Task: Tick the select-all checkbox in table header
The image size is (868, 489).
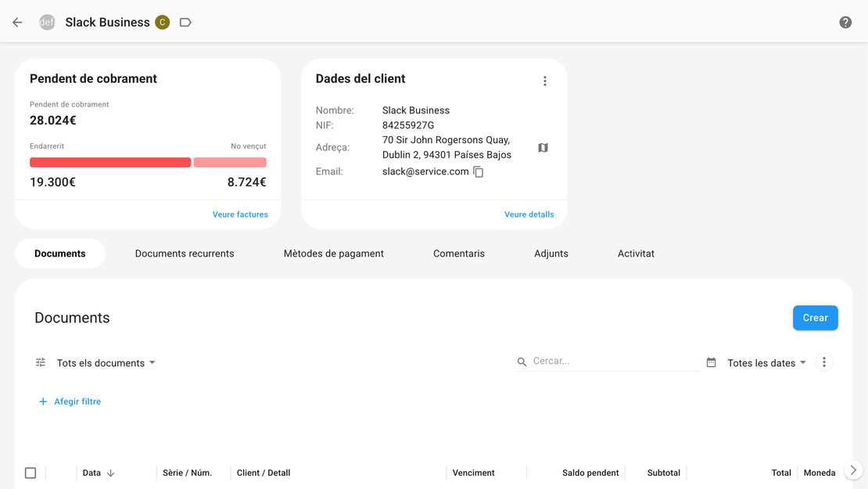Action: pyautogui.click(x=30, y=473)
